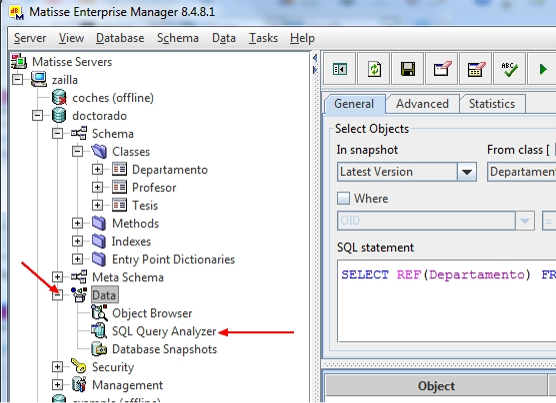Image resolution: width=556 pixels, height=403 pixels.
Task: Open the From class Departamento combo box
Action: pos(521,172)
